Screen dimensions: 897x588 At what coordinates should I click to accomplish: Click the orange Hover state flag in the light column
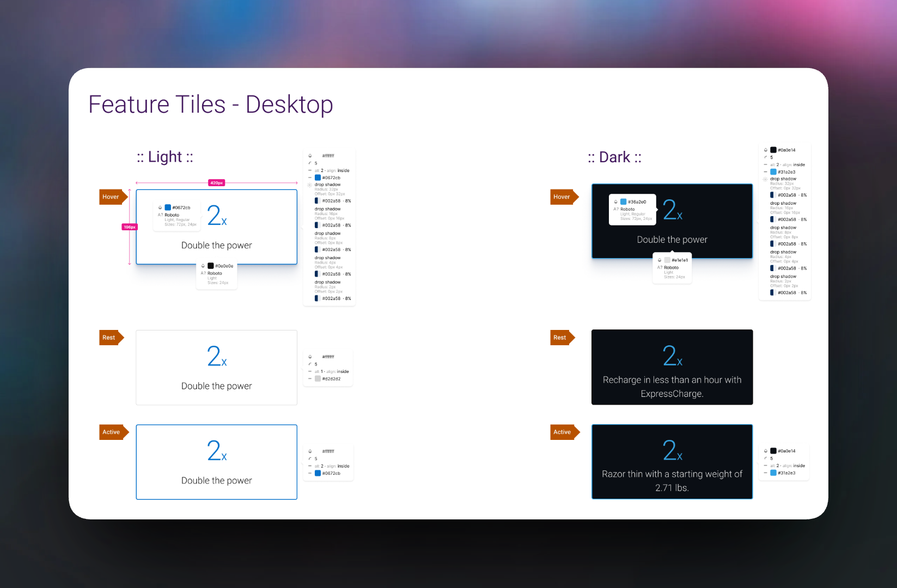111,197
